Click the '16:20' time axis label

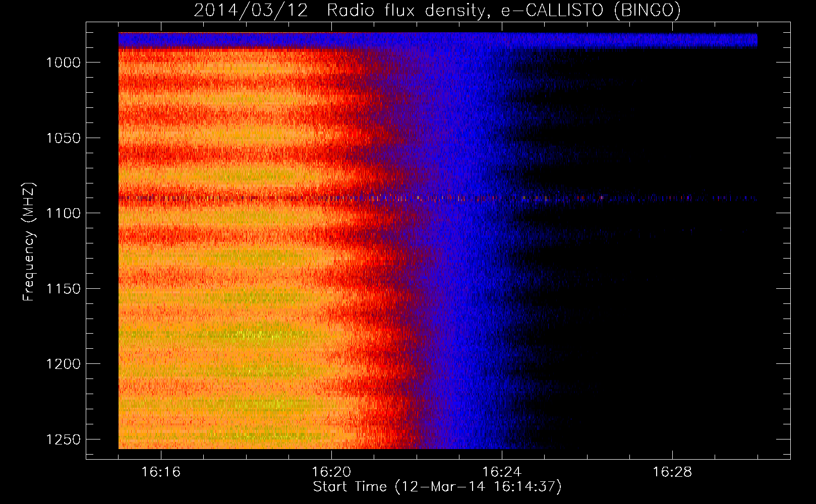pos(331,472)
